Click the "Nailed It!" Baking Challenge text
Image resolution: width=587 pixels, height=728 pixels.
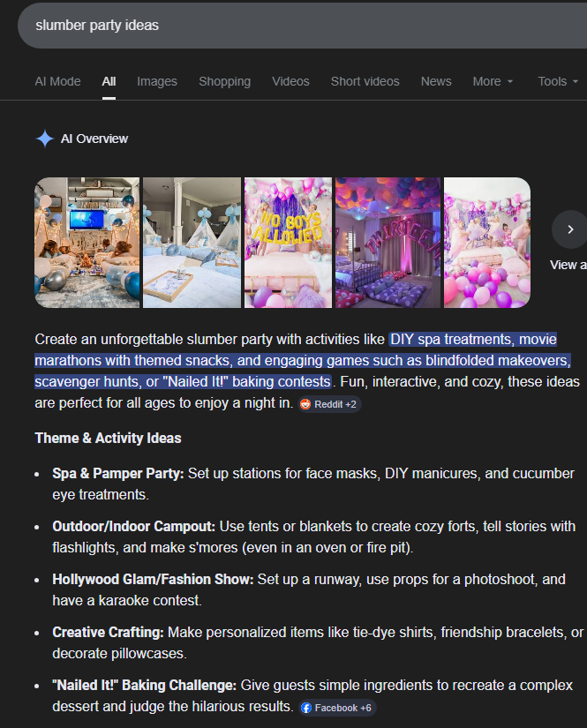coord(145,686)
